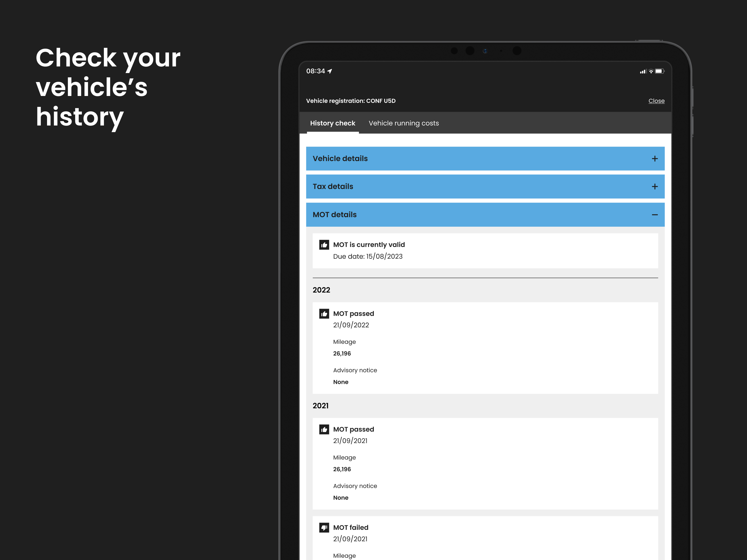Tap the location arrow next to time
The height and width of the screenshot is (560, 747).
click(x=330, y=71)
